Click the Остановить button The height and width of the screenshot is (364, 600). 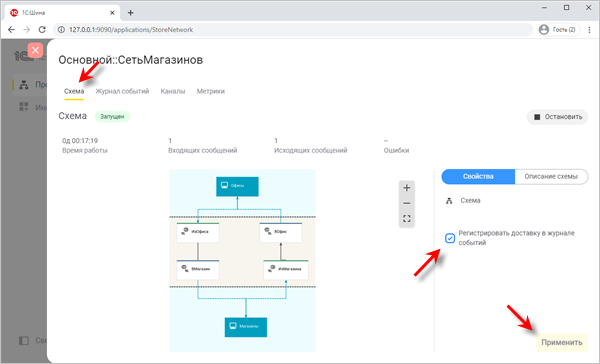[x=558, y=117]
